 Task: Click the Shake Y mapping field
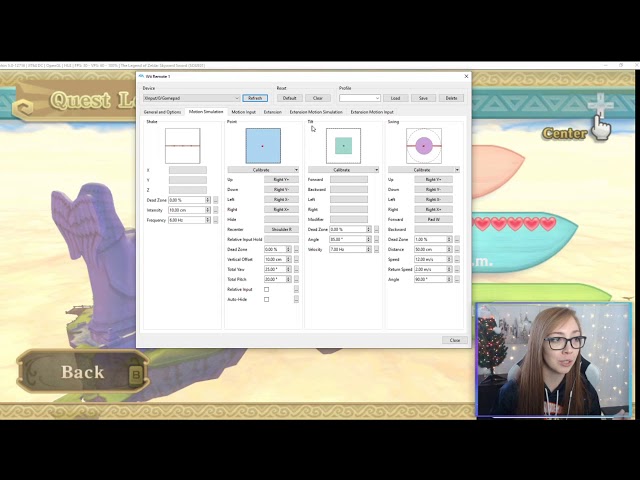point(188,180)
